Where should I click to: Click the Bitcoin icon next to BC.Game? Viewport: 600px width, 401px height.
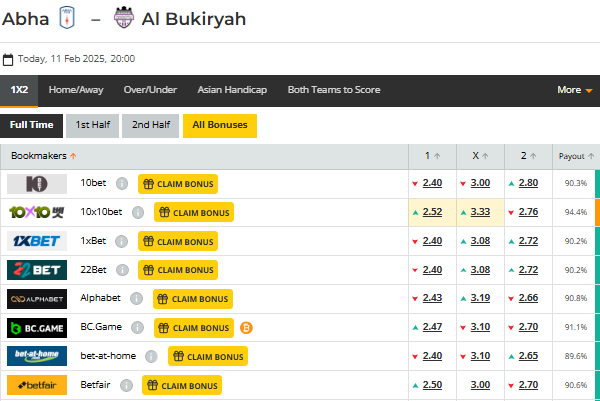pyautogui.click(x=246, y=327)
